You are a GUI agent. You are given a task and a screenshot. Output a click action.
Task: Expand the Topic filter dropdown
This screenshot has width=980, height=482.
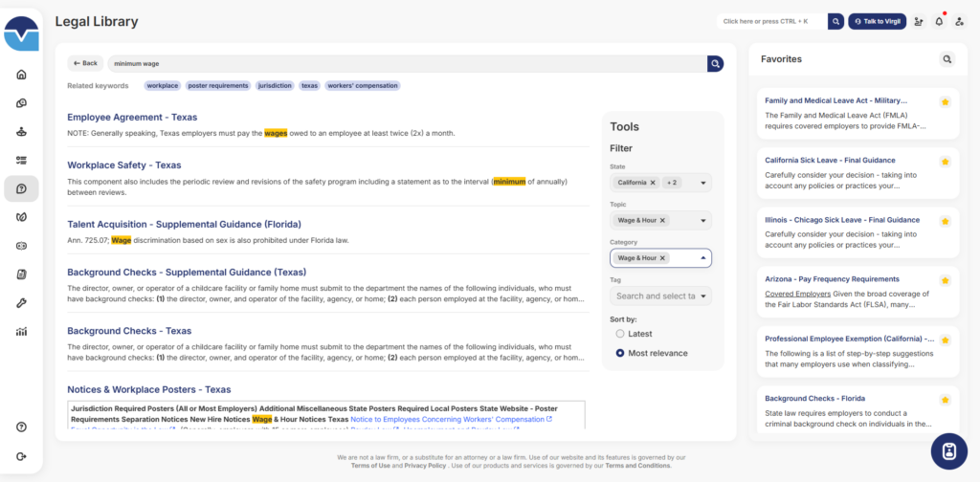tap(703, 221)
